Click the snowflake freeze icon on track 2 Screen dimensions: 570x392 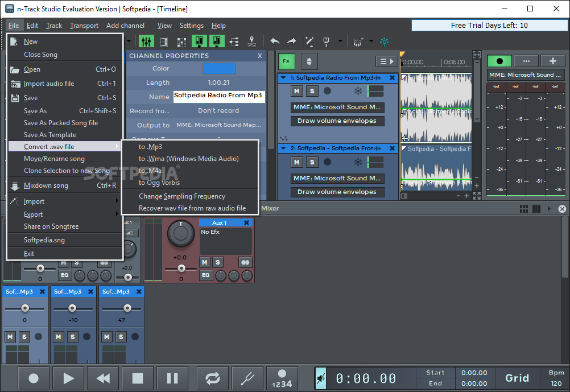(358, 162)
